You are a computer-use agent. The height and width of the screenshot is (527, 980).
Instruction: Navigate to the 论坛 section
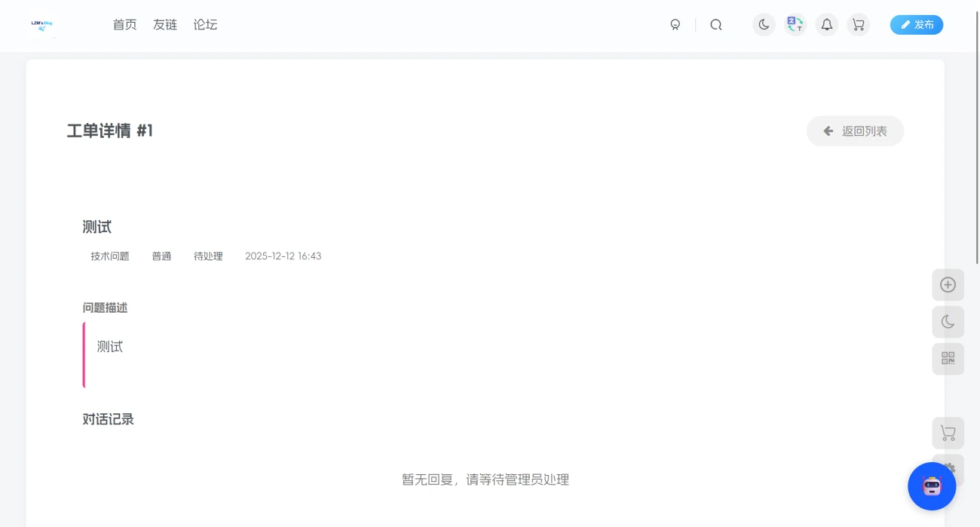(204, 25)
